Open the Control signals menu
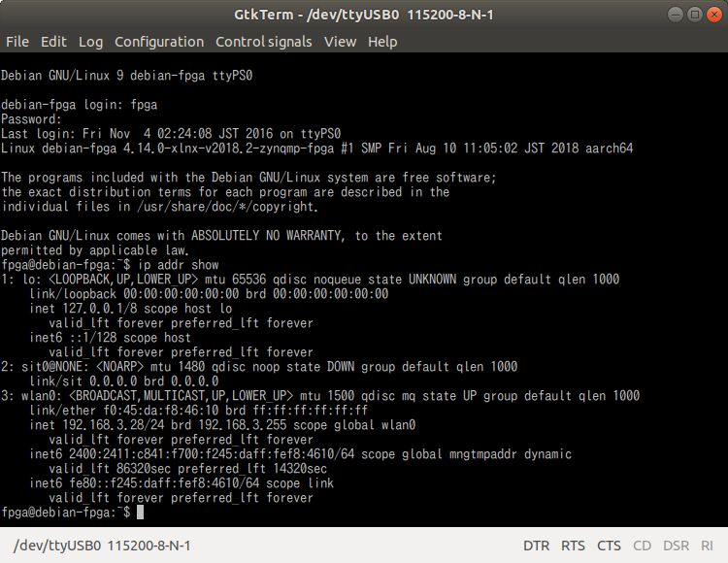Screen dimensions: 728x563 click(264, 42)
